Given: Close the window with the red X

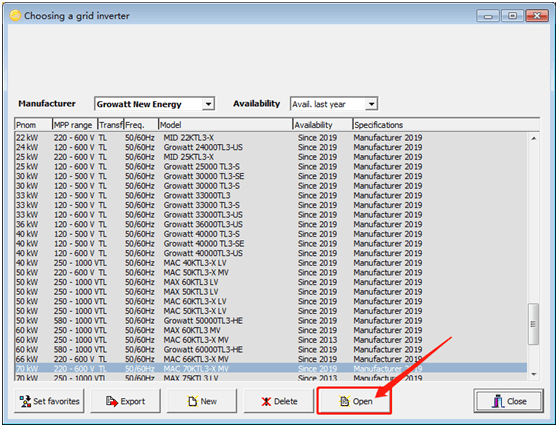Looking at the screenshot, I should (537, 16).
